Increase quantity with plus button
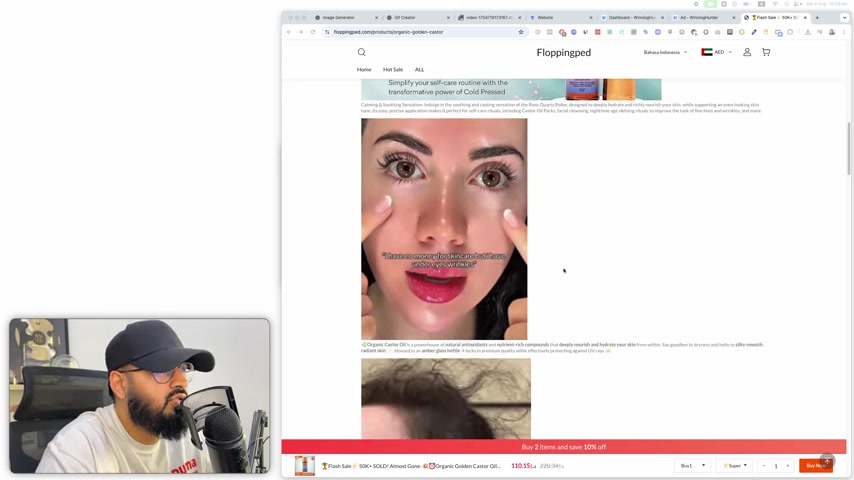The width and height of the screenshot is (854, 480). [788, 466]
